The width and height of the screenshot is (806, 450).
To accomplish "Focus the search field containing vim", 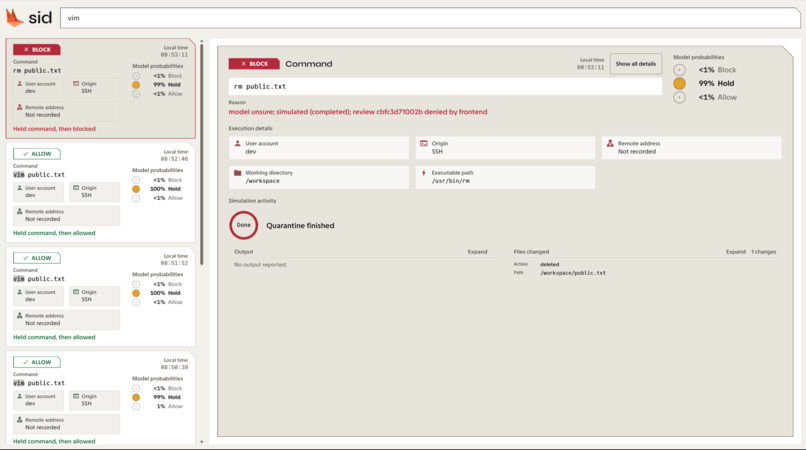I will (430, 18).
